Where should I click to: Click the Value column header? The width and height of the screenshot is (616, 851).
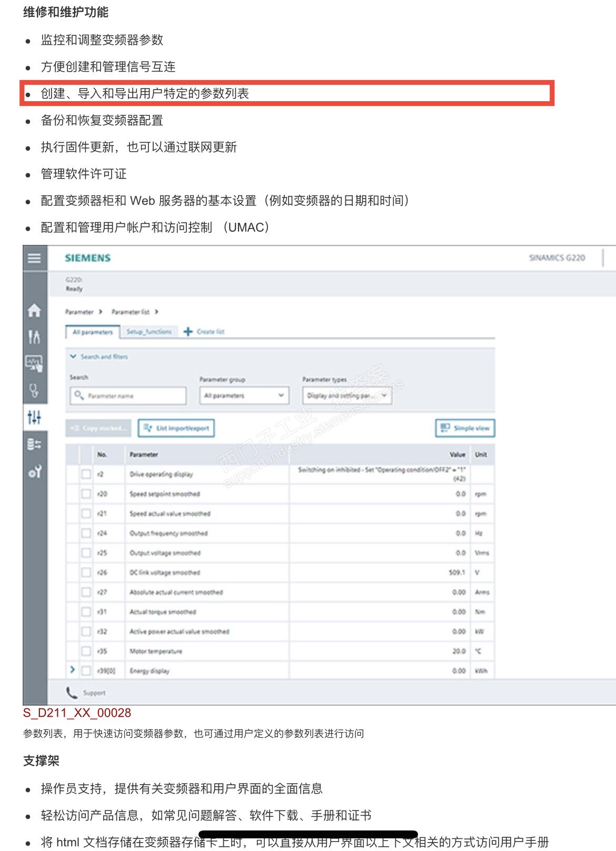457,454
